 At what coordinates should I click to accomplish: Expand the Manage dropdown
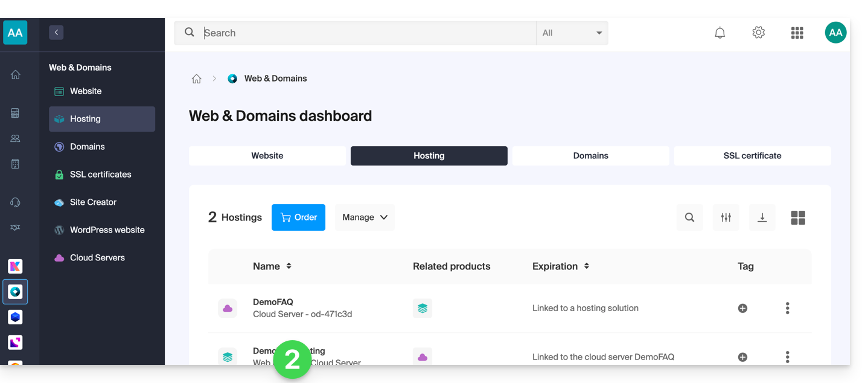point(365,217)
